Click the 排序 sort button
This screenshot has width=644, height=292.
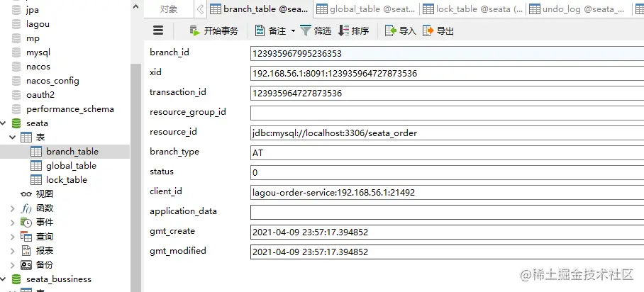353,30
